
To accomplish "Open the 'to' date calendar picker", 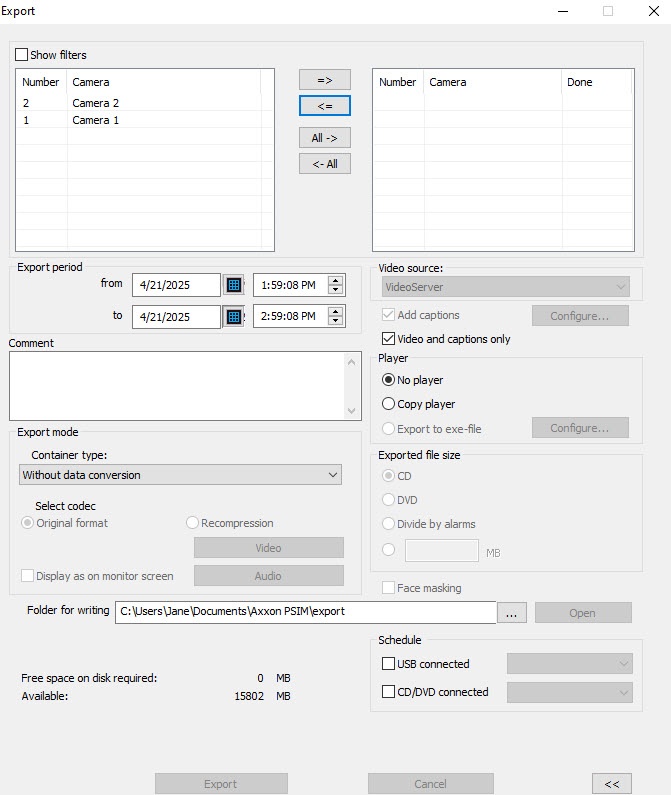I will [x=234, y=317].
